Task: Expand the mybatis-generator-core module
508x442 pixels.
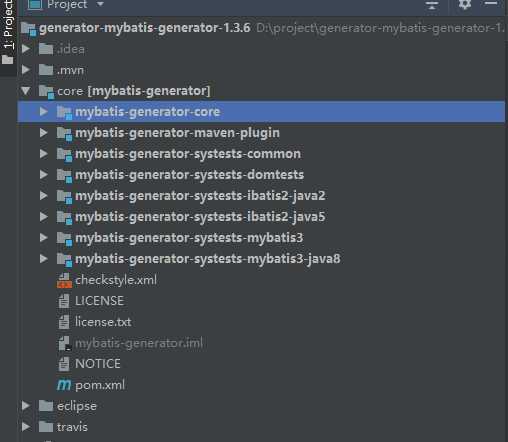Action: coord(44,111)
